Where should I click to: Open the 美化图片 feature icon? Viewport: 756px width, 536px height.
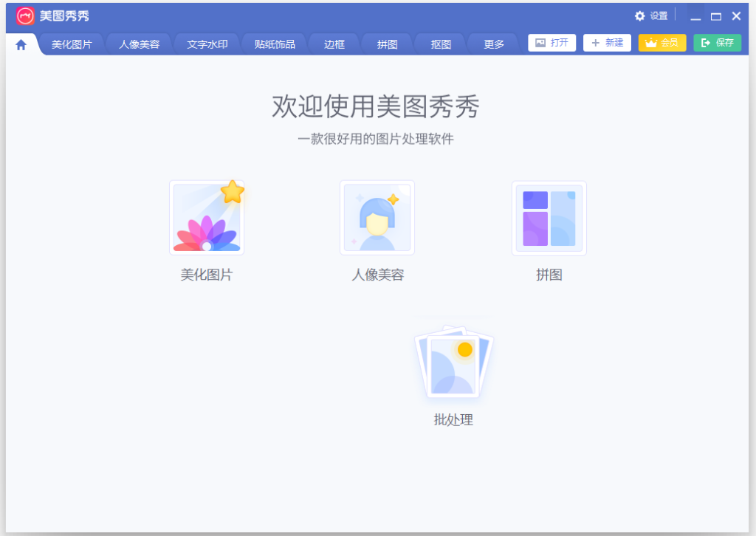coord(207,217)
